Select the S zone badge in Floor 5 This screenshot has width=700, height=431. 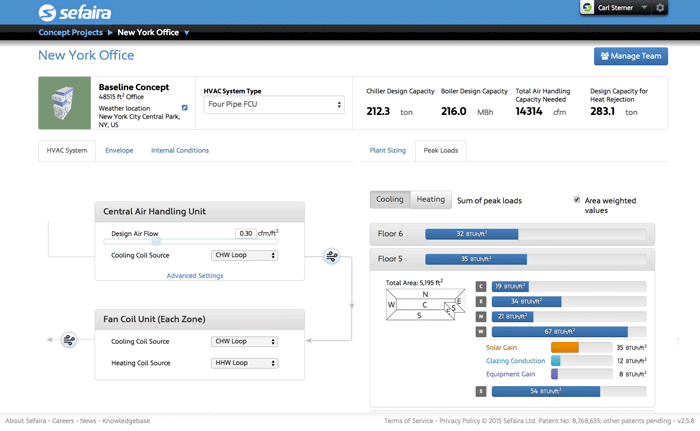(x=482, y=391)
